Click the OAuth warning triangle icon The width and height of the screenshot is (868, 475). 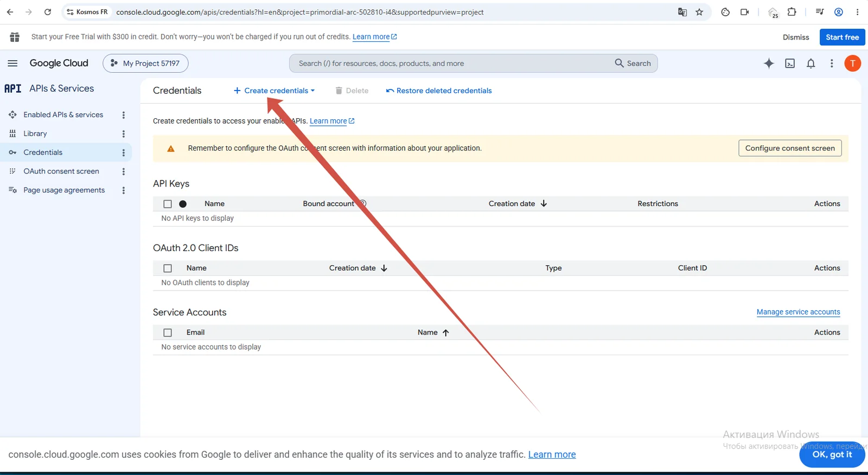tap(171, 149)
